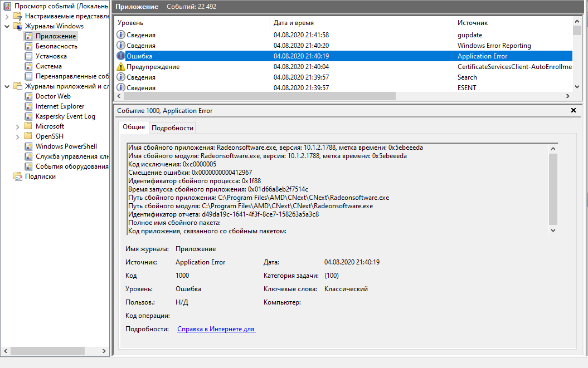Close the event 1000 details pane
The height and width of the screenshot is (368, 588).
click(574, 110)
